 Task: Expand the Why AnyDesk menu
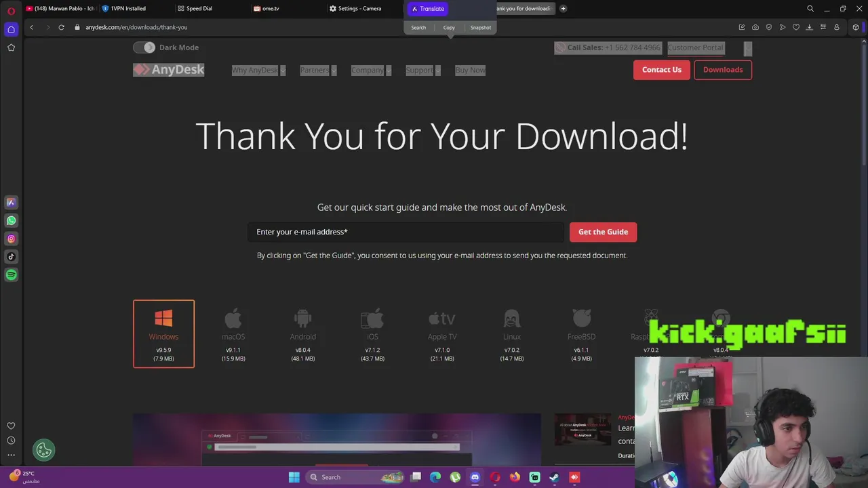coord(258,70)
